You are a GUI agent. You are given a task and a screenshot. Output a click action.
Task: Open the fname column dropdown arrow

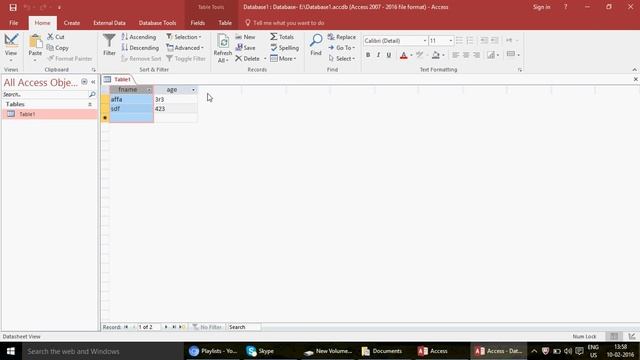pos(149,90)
